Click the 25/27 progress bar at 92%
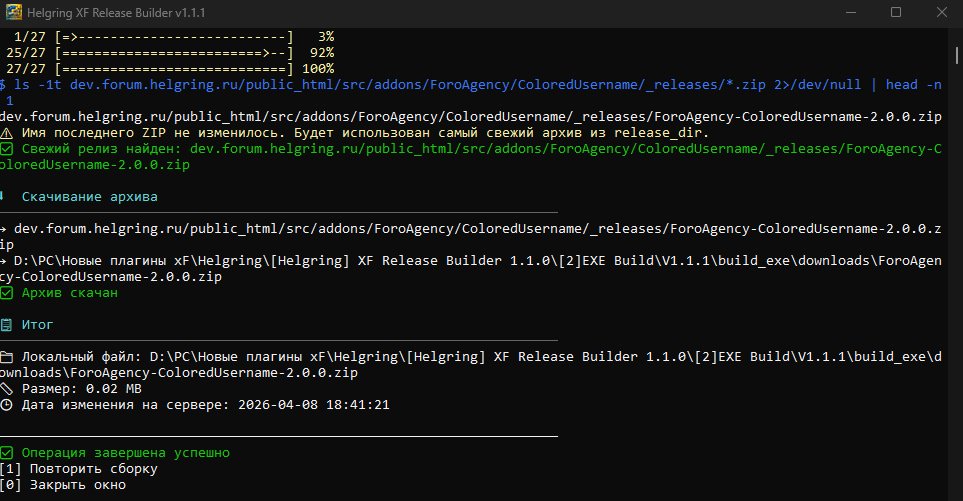 pyautogui.click(x=170, y=53)
